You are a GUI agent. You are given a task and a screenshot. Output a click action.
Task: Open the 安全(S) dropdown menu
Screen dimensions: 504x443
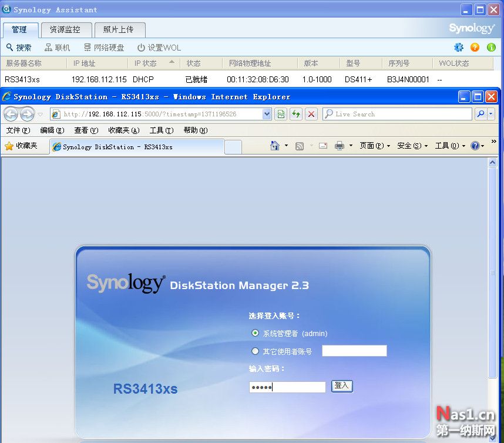click(x=412, y=146)
